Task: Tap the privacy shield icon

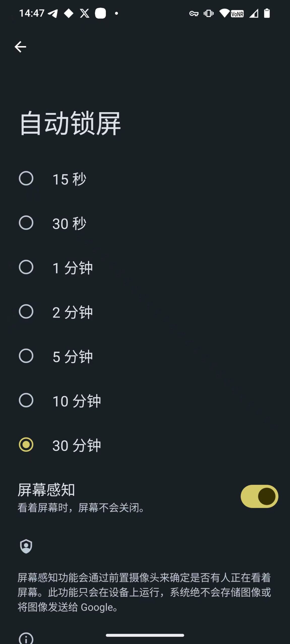Action: tap(26, 546)
